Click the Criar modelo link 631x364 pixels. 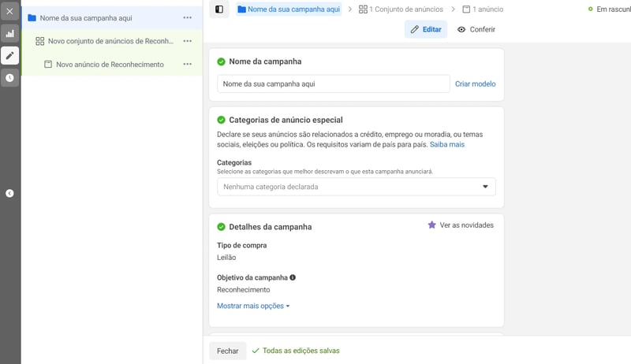(x=475, y=84)
